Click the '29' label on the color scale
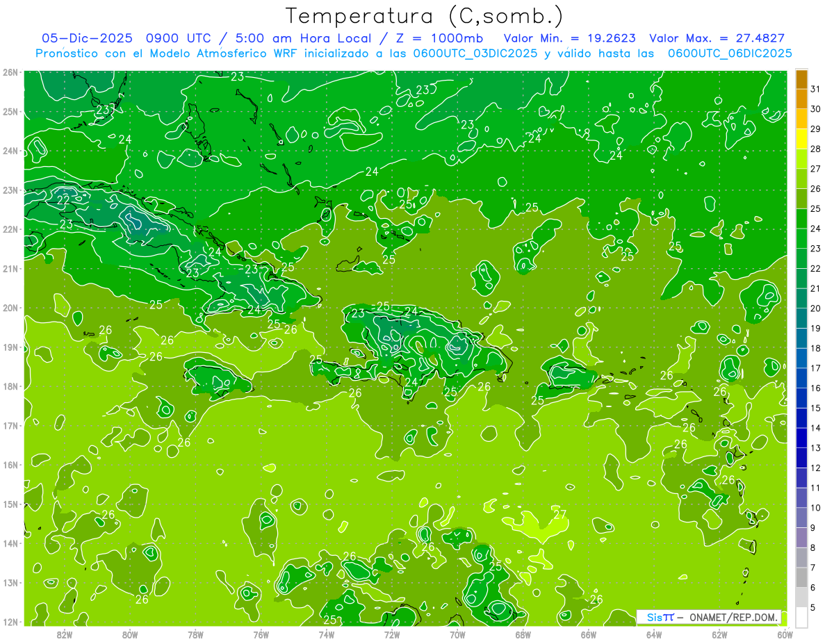 coord(816,129)
